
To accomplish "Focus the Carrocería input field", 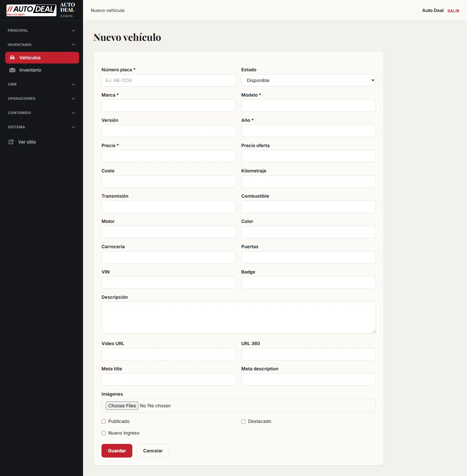I will pyautogui.click(x=169, y=257).
